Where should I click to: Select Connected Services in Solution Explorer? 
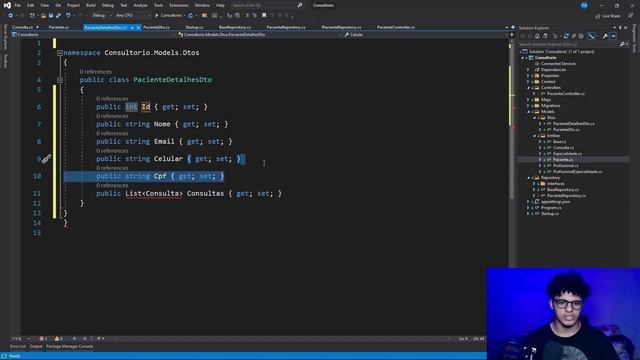pyautogui.click(x=558, y=64)
